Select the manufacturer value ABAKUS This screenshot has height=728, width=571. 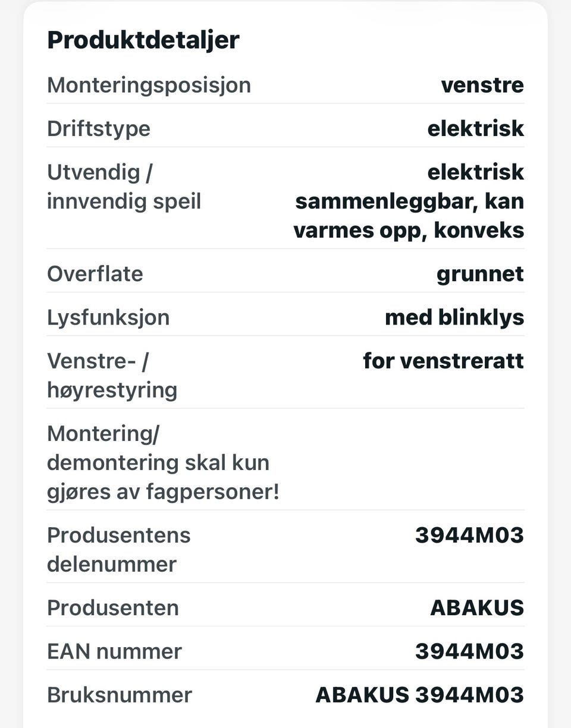click(477, 608)
